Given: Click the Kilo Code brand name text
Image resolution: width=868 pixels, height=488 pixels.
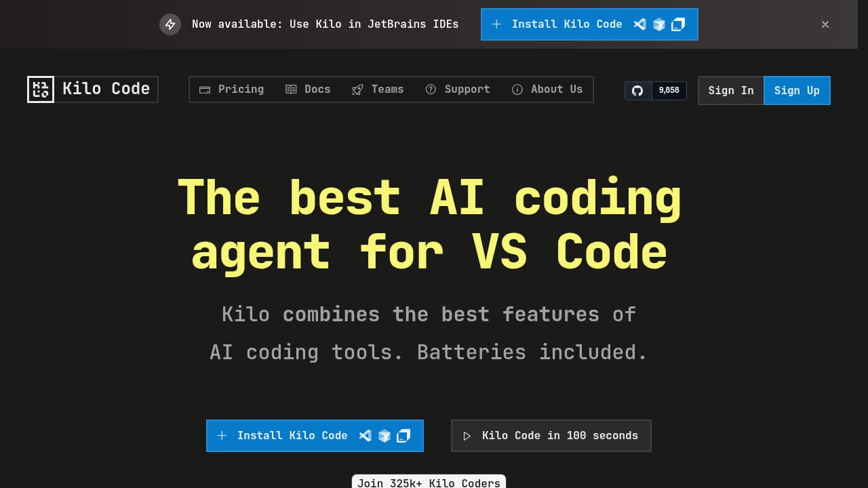Looking at the screenshot, I should [x=106, y=89].
